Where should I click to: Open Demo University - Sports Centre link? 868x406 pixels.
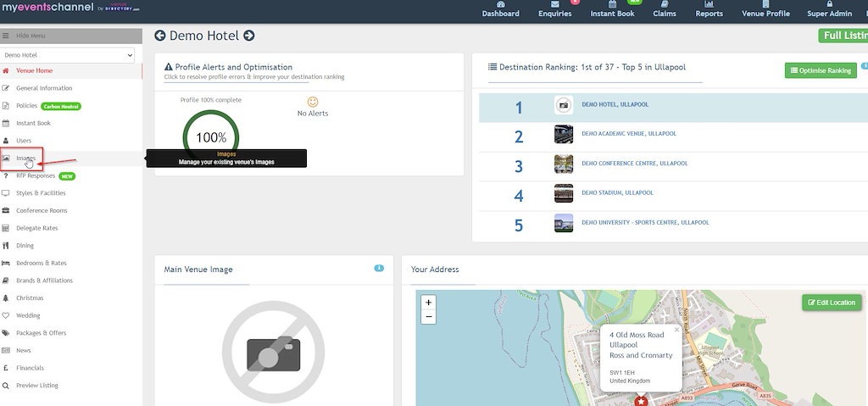645,223
